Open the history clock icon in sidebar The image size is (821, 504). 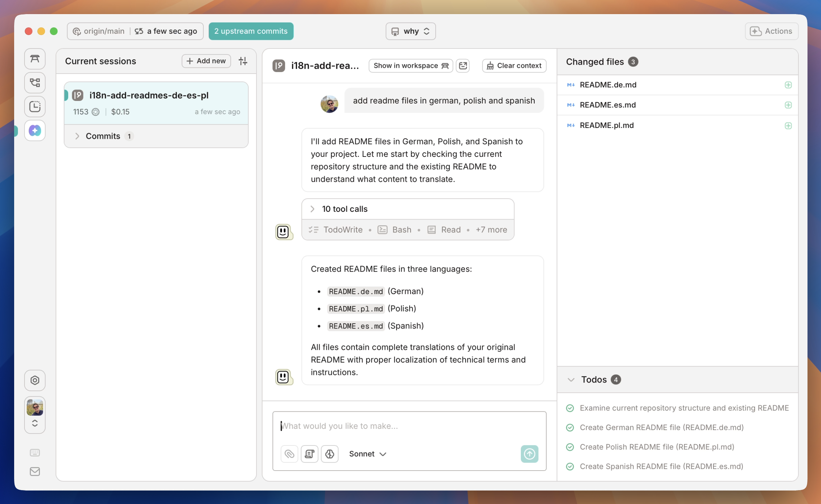tap(35, 107)
